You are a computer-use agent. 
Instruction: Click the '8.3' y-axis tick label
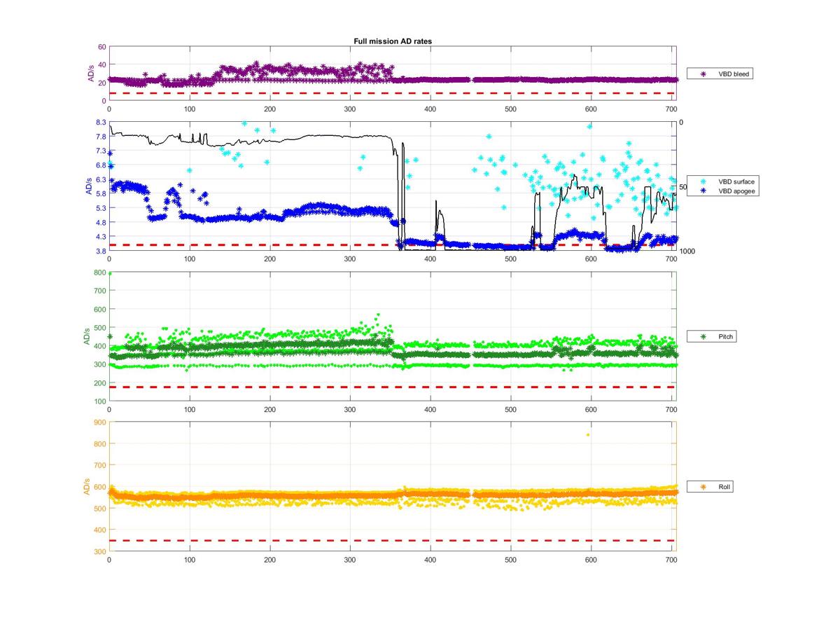tap(101, 123)
